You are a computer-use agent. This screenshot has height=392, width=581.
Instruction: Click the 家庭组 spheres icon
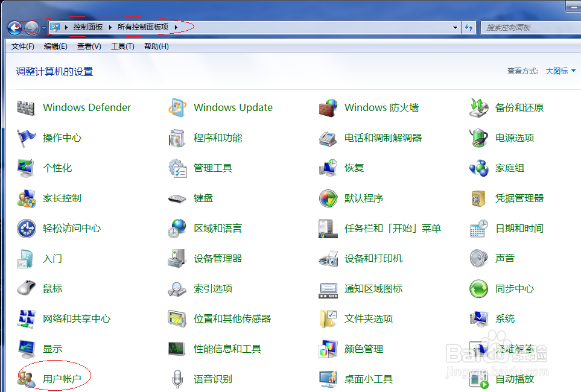478,168
